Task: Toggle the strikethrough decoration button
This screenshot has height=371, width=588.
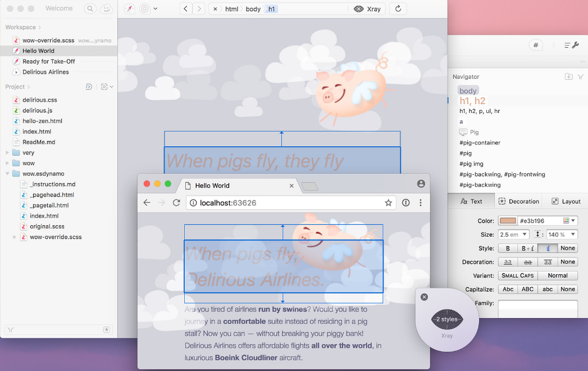Action: click(527, 262)
